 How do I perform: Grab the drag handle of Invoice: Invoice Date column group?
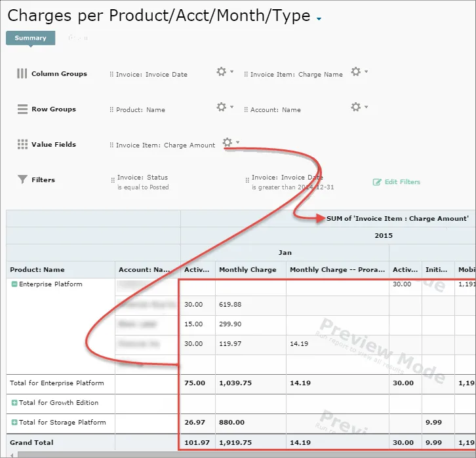(111, 74)
